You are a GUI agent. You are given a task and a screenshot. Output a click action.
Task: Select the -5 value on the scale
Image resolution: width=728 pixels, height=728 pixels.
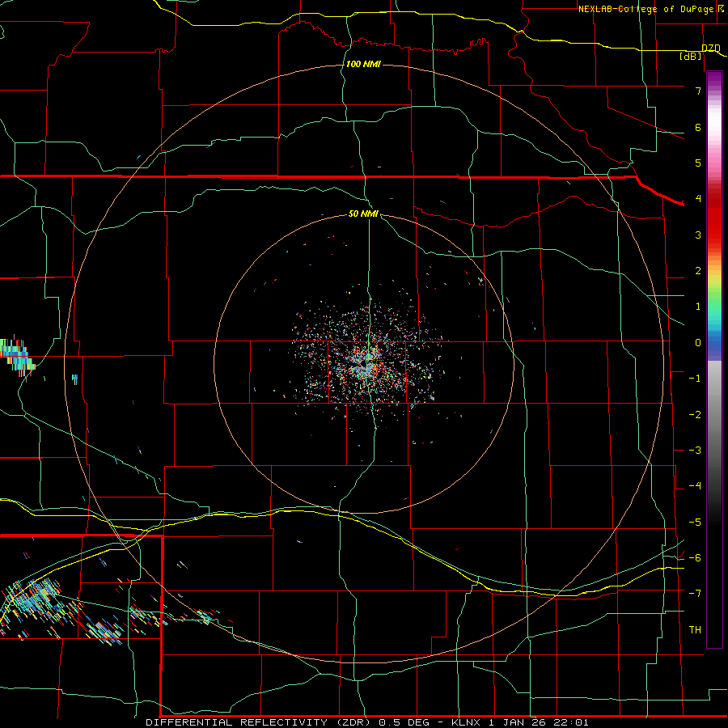tap(695, 523)
